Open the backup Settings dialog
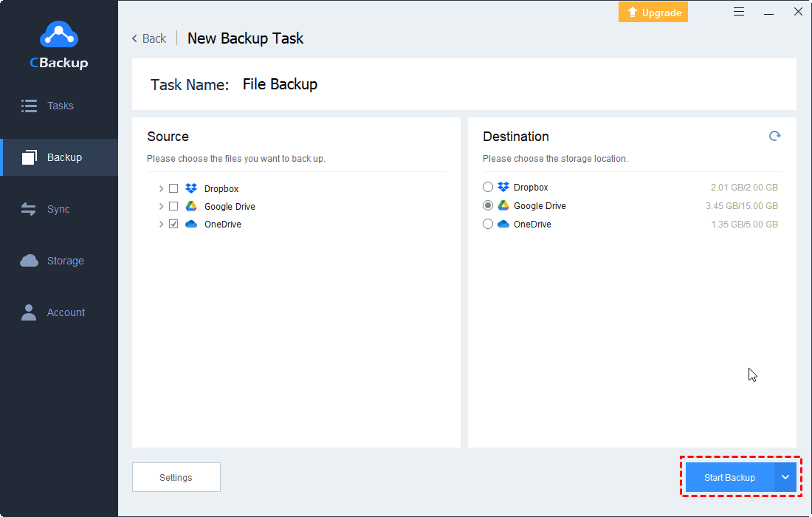The width and height of the screenshot is (812, 517). click(176, 476)
